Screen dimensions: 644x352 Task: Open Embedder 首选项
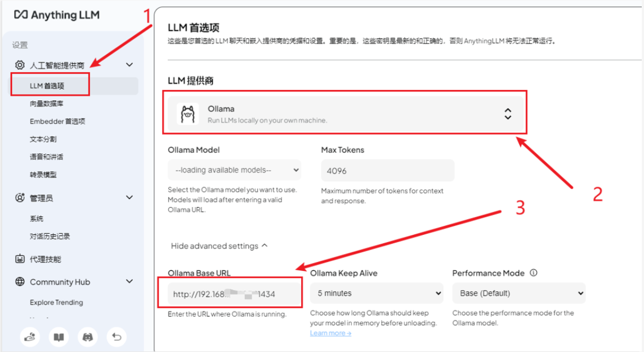coord(57,121)
